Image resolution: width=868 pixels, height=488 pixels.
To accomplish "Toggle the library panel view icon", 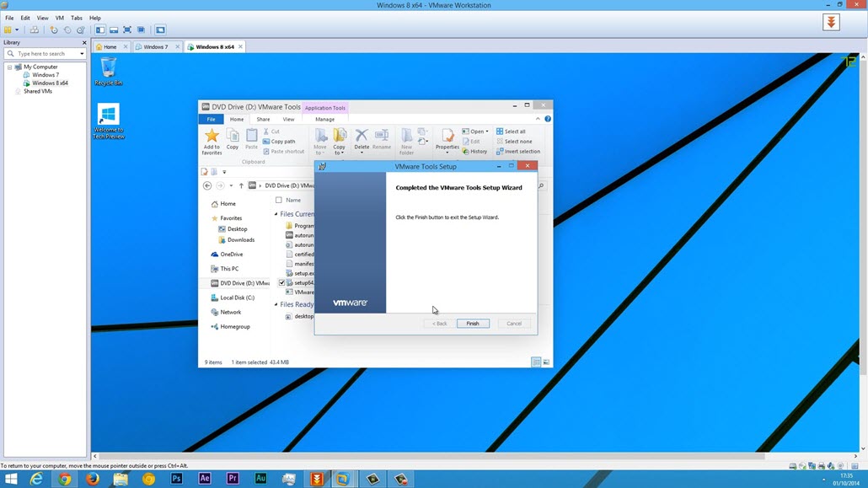I will tap(99, 29).
